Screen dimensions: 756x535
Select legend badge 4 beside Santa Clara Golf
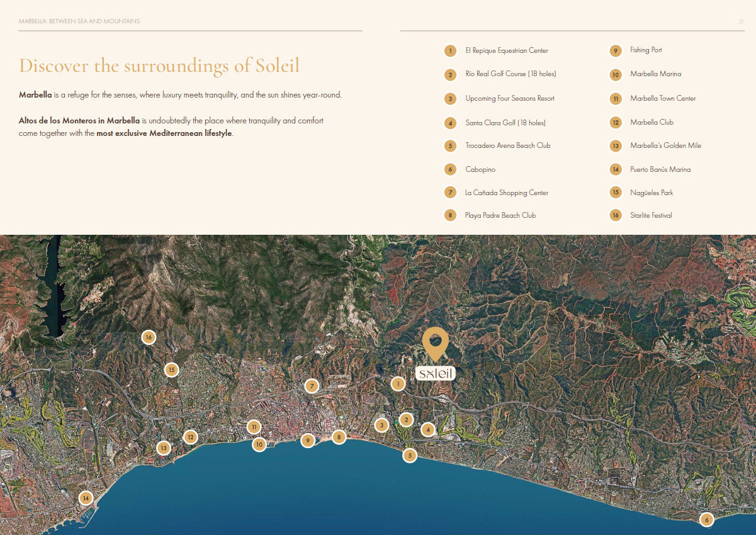coord(450,123)
